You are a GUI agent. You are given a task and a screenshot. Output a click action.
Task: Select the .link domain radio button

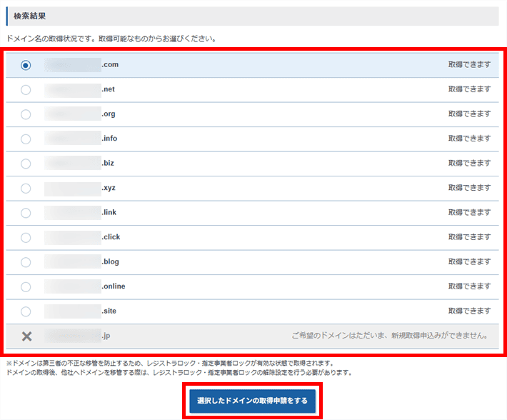click(26, 213)
